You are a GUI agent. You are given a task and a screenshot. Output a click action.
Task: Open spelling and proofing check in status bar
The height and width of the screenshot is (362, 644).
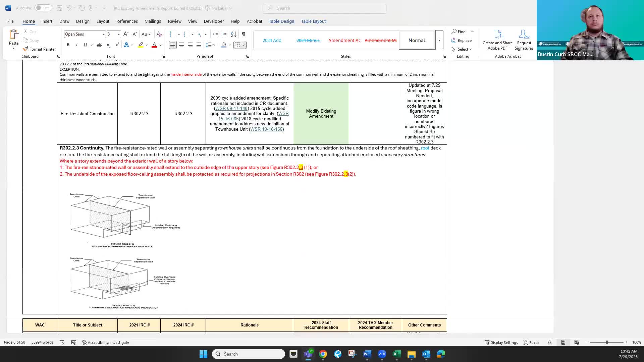tap(62, 342)
